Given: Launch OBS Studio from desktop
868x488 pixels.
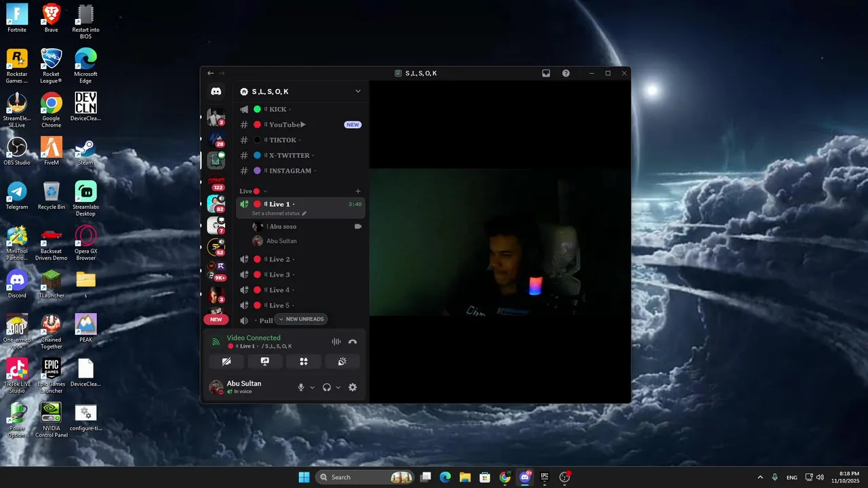Looking at the screenshot, I should [x=17, y=151].
